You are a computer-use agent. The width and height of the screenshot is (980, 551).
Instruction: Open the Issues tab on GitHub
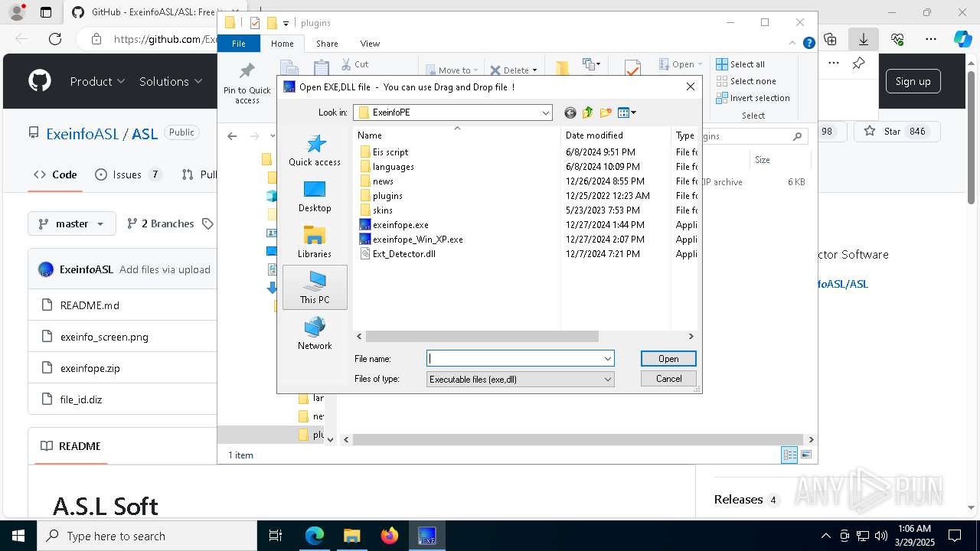click(x=128, y=174)
